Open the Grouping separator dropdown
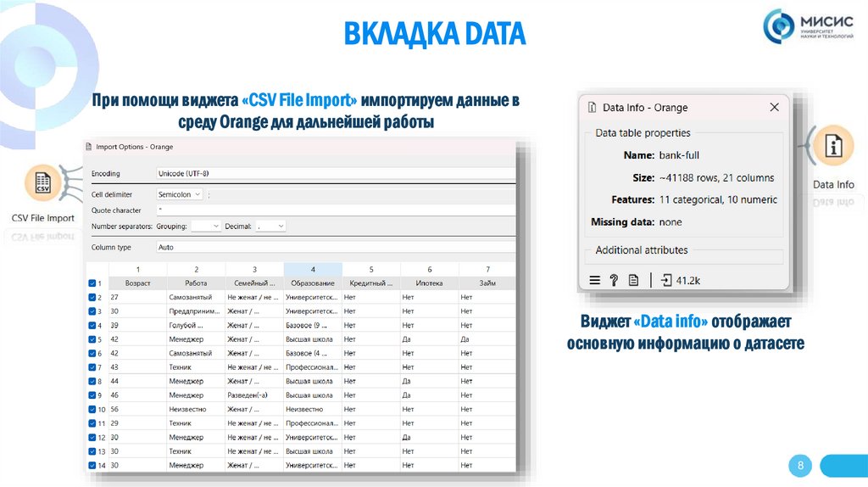The height and width of the screenshot is (487, 868). 205,226
